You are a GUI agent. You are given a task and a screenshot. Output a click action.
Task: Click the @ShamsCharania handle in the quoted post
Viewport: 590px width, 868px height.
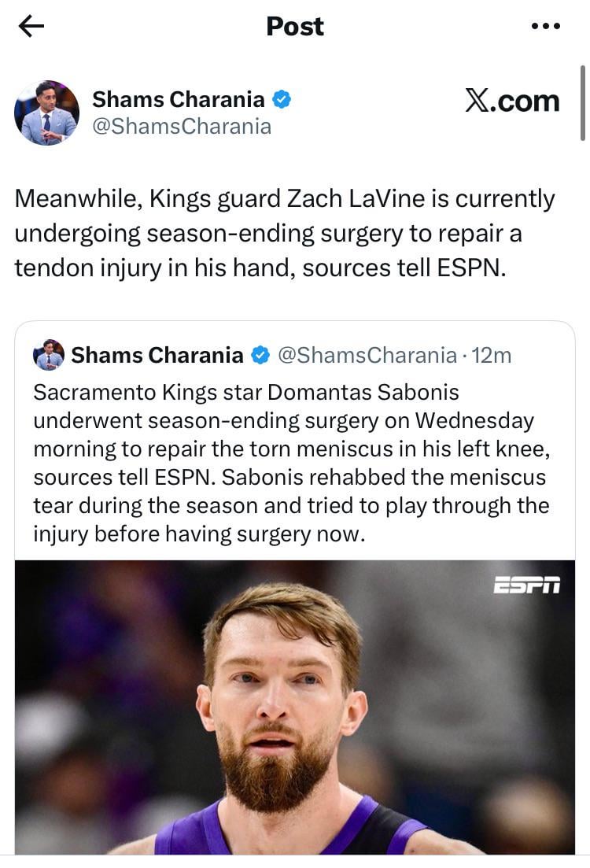(367, 356)
